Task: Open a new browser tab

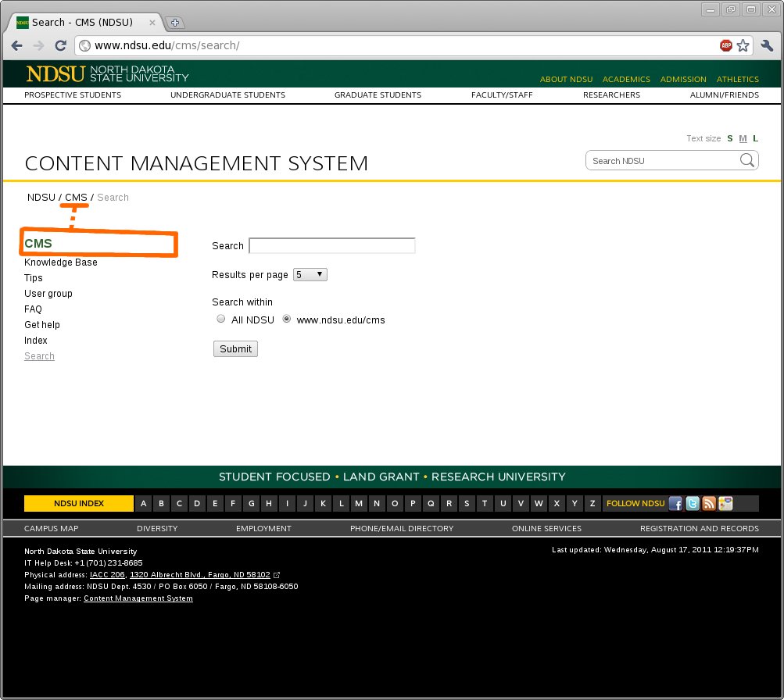Action: [175, 22]
